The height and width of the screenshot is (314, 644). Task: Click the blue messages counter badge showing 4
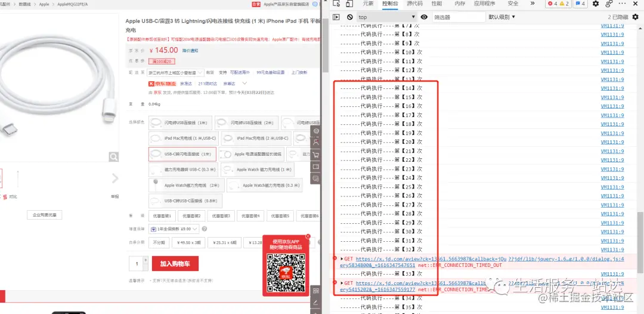tap(580, 4)
